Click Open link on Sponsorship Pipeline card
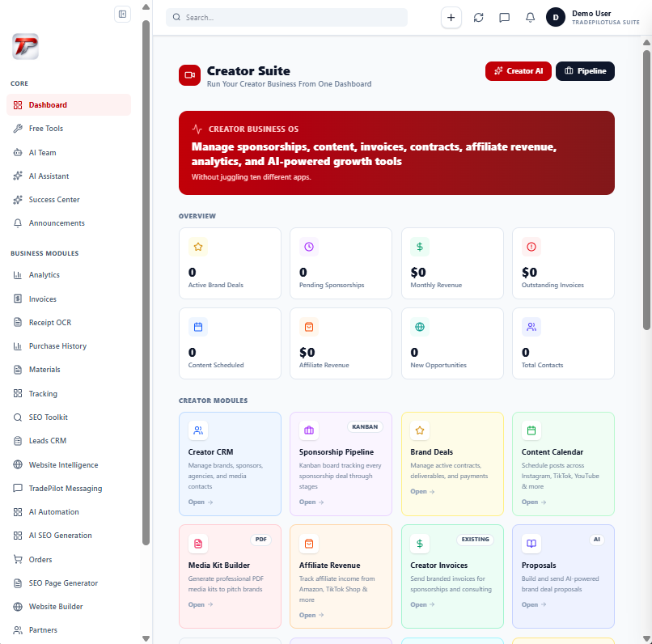Image resolution: width=652 pixels, height=644 pixels. [311, 502]
